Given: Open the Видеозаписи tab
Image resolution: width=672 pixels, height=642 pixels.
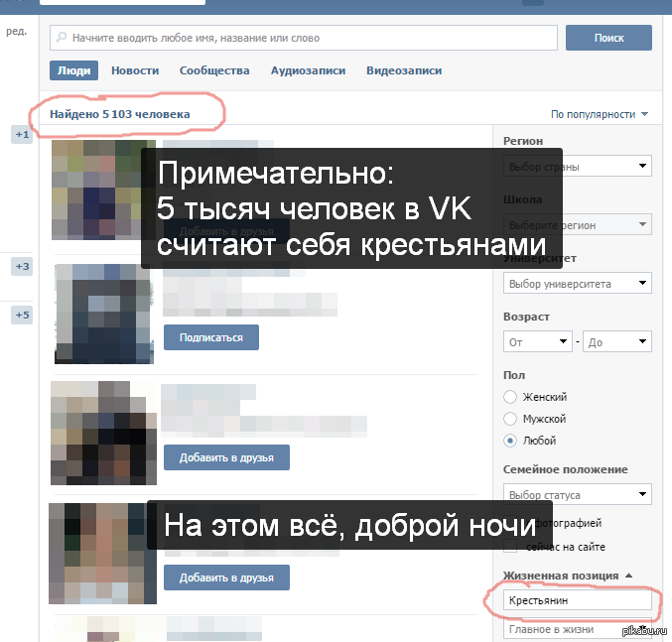Looking at the screenshot, I should tap(404, 70).
